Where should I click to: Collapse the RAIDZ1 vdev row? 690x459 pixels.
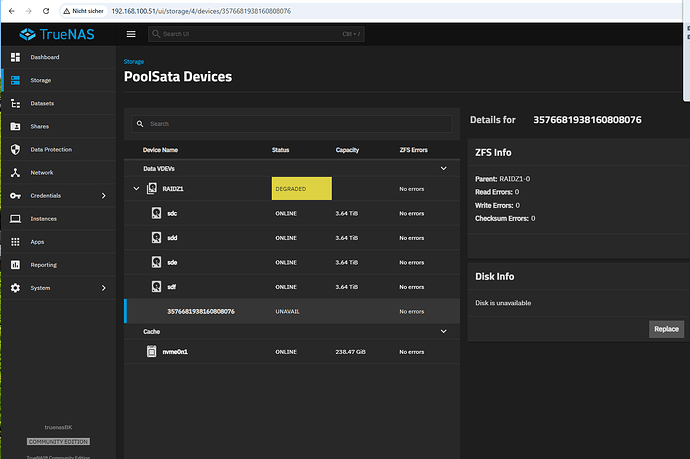(x=136, y=188)
